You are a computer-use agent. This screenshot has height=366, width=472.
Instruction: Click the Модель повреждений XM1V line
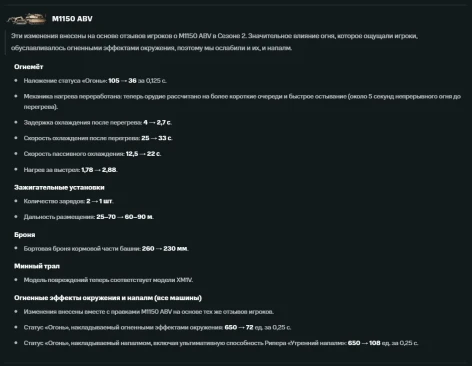tap(108, 280)
